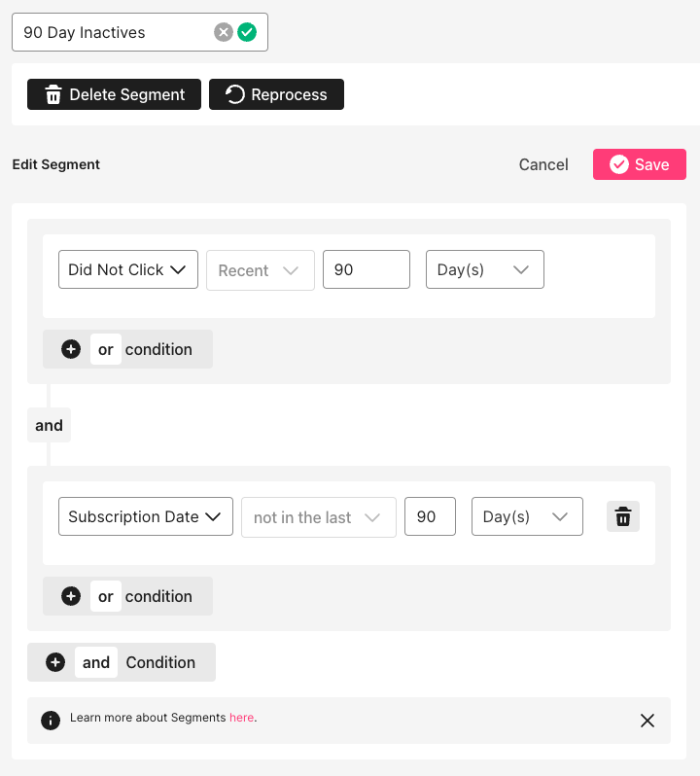Expand the not in the last dropdown
Viewport: 700px width, 776px height.
(x=318, y=517)
